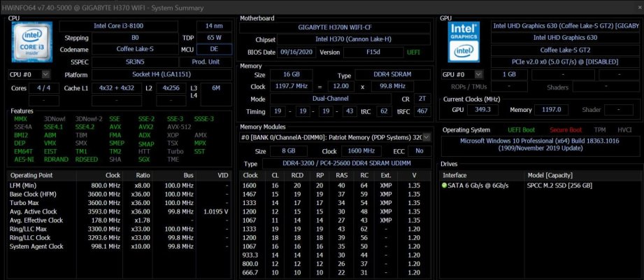Select the GIGABYTE H370N WIFI-CF motherboard field
Viewport: 644px width, 280px height.
[x=335, y=27]
